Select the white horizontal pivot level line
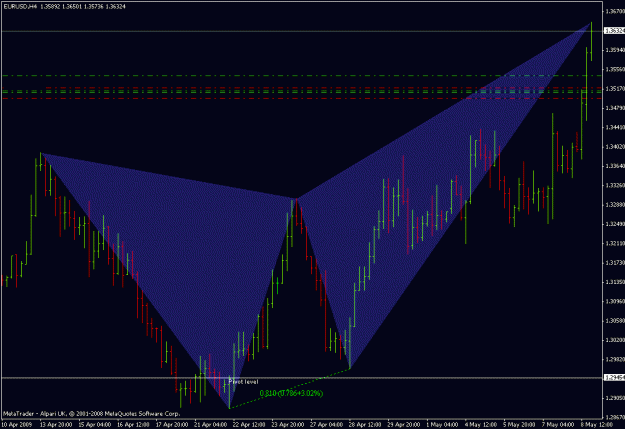Viewport: 625px width, 429px height. coord(302,377)
